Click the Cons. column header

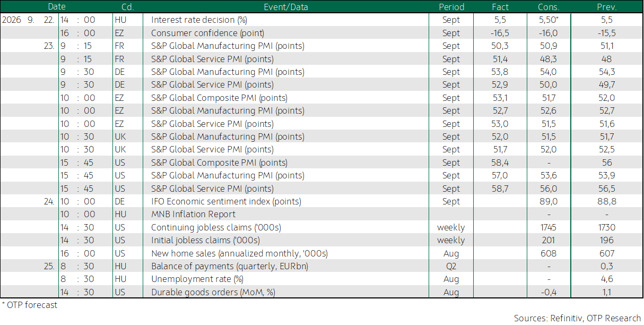click(548, 7)
